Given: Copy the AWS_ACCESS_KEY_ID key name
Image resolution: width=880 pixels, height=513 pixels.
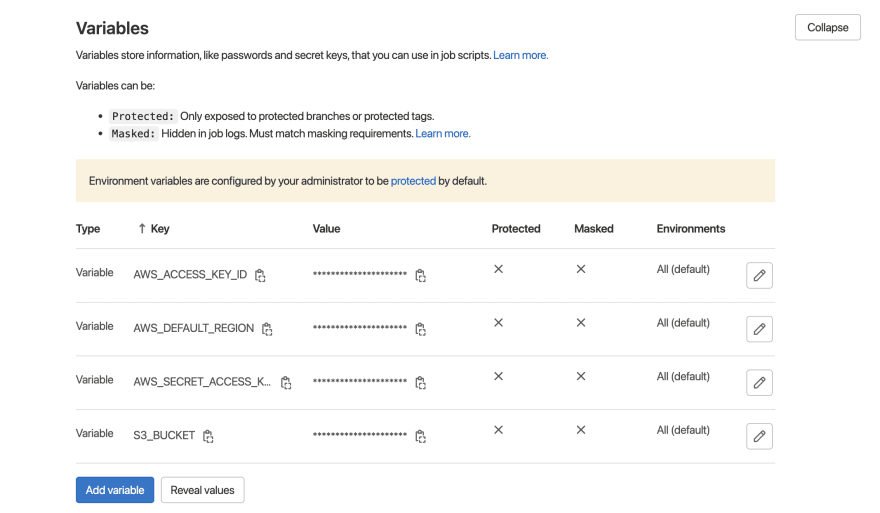Looking at the screenshot, I should (260, 275).
